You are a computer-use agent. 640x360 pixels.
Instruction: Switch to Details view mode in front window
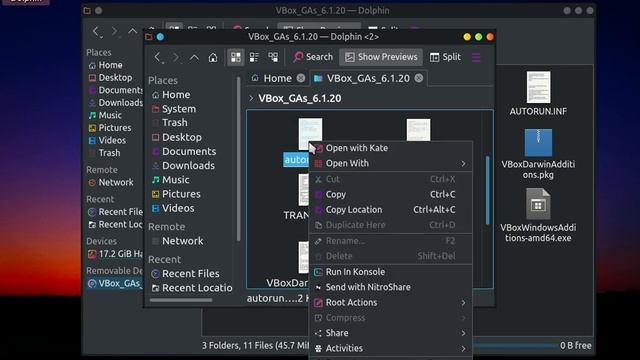[273, 57]
